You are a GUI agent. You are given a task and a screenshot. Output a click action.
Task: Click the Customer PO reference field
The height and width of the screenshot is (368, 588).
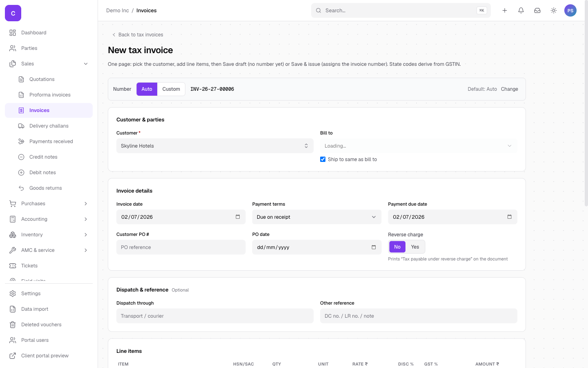point(181,247)
